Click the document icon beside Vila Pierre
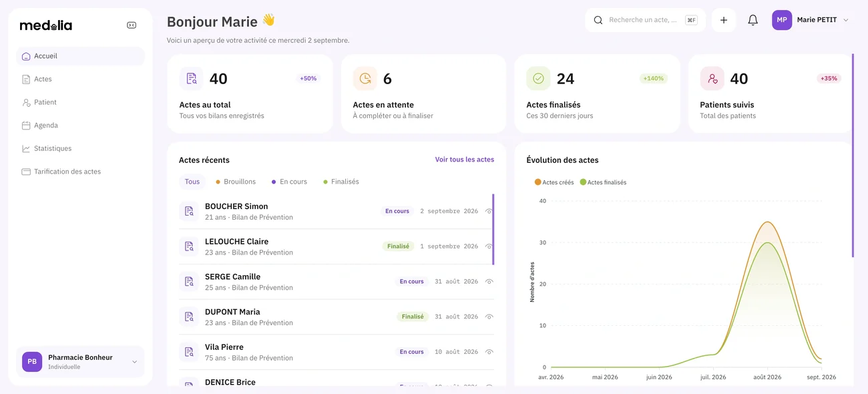 pos(189,352)
